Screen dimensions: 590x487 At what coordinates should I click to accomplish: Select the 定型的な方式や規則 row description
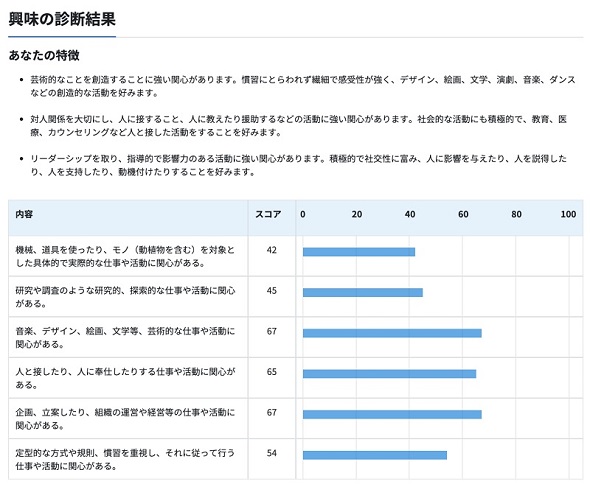click(125, 460)
